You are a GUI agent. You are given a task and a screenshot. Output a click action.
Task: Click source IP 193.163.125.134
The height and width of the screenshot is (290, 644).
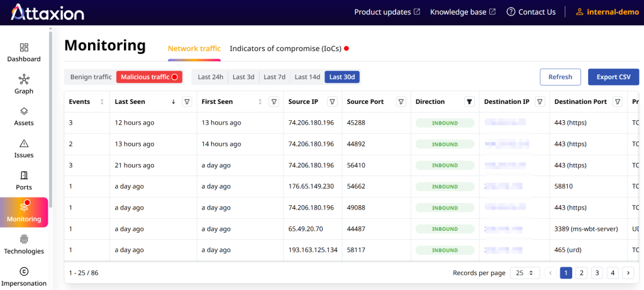tap(313, 250)
